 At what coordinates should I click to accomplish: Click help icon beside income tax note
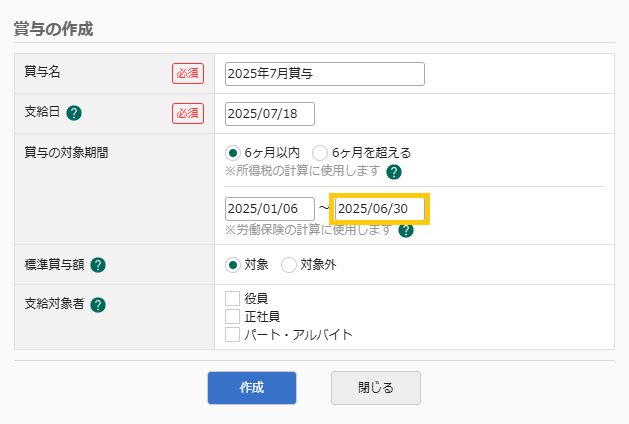(394, 172)
